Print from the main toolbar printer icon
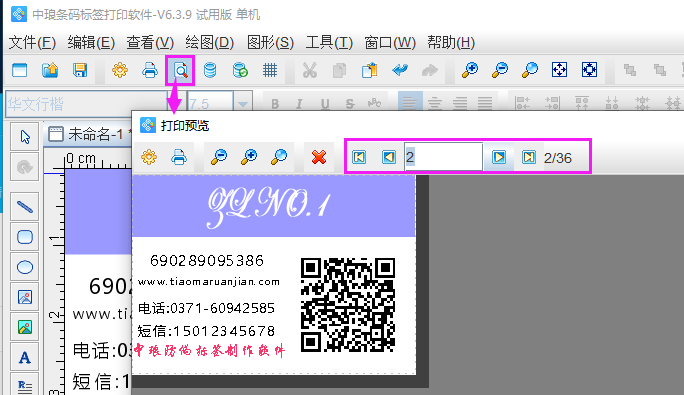Screen dimensions: 684x395 (x=150, y=70)
